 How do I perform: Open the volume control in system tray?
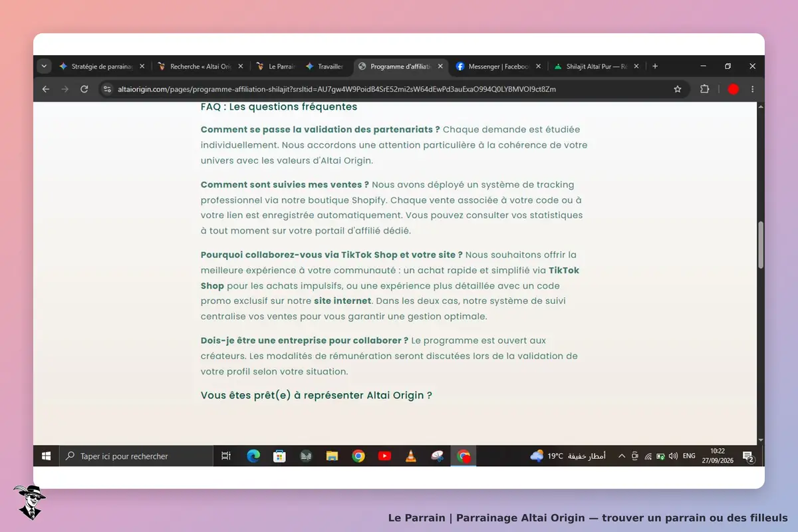[673, 456]
